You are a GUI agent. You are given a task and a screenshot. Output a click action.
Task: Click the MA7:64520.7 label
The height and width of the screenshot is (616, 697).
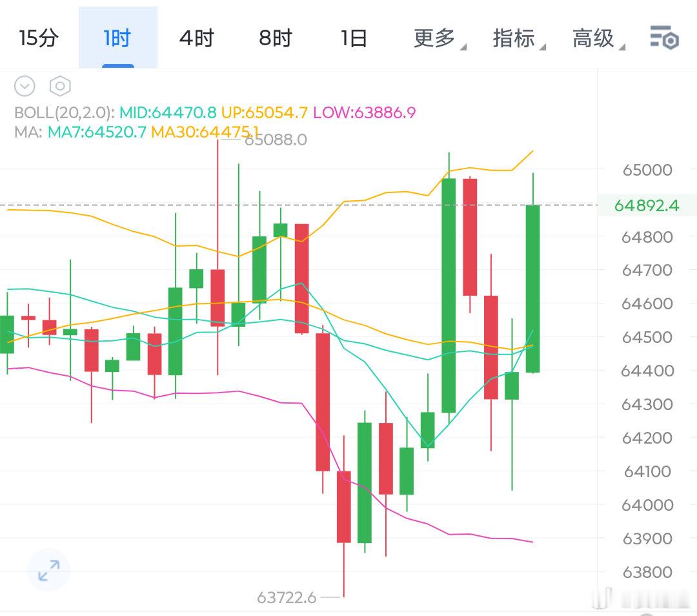coord(97,132)
